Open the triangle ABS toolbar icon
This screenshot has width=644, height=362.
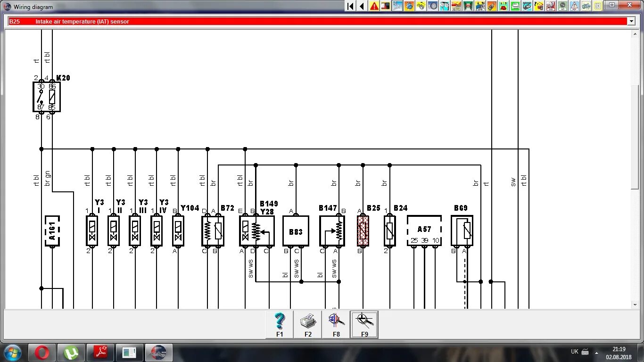click(574, 6)
